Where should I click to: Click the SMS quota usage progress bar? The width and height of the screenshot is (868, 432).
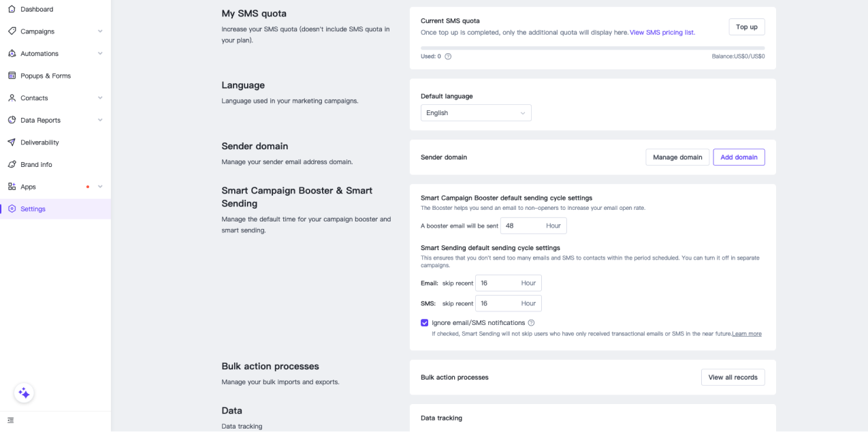coord(592,48)
